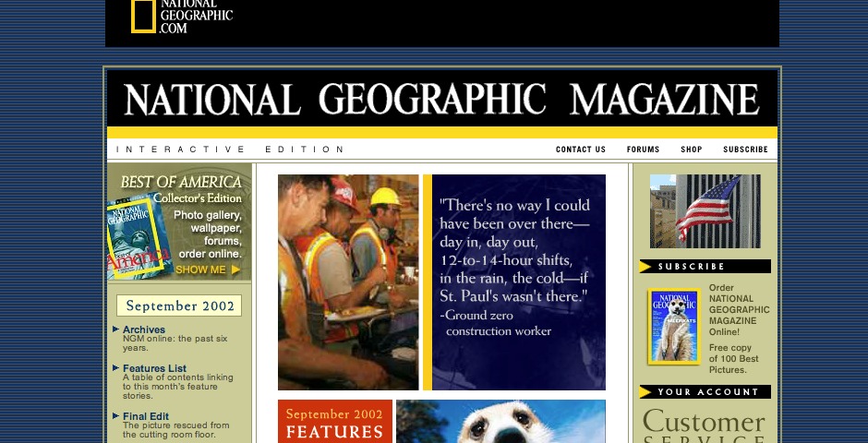This screenshot has height=443, width=868.
Task: Click NGM online: the past six years
Action: coord(175,343)
